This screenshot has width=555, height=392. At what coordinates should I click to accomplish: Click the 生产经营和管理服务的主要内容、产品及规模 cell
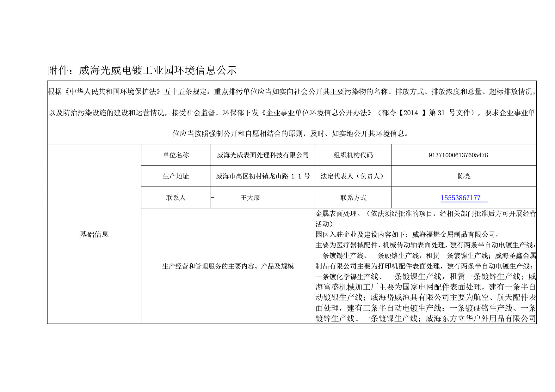point(228,266)
